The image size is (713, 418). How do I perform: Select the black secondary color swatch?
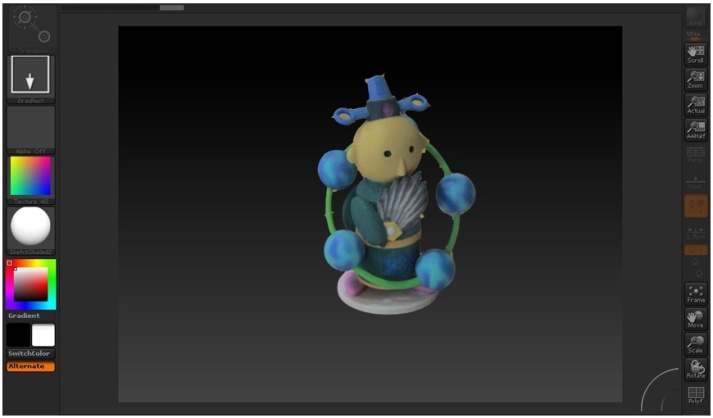tap(18, 335)
